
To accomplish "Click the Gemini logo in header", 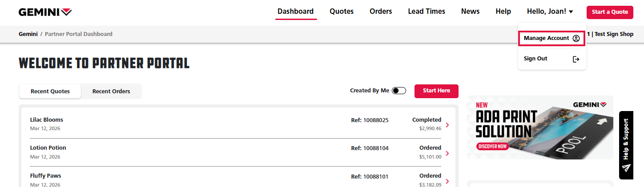I will pyautogui.click(x=45, y=12).
